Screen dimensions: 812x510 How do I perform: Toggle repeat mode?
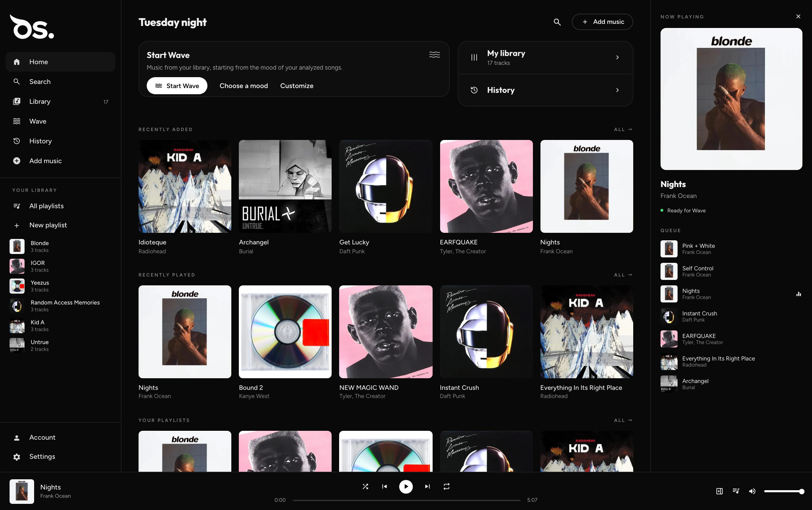pos(447,486)
